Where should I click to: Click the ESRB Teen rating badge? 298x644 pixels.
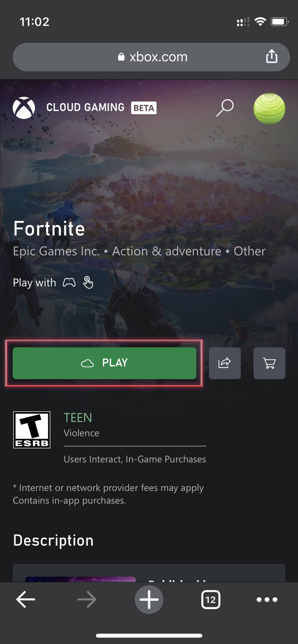[32, 430]
